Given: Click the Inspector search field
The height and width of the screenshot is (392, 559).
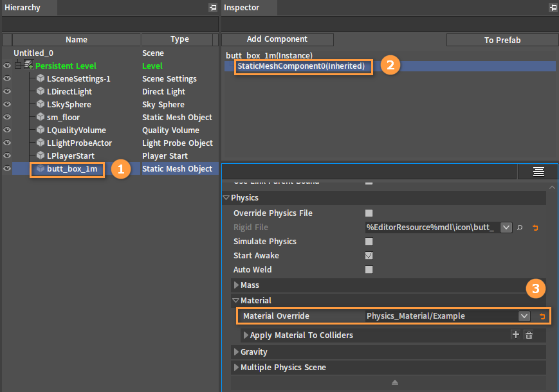Looking at the screenshot, I should pyautogui.click(x=390, y=24).
